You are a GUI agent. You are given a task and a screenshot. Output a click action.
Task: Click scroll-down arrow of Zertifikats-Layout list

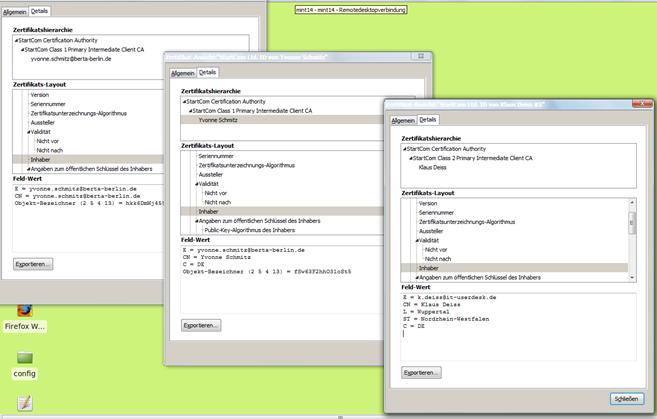(632, 278)
